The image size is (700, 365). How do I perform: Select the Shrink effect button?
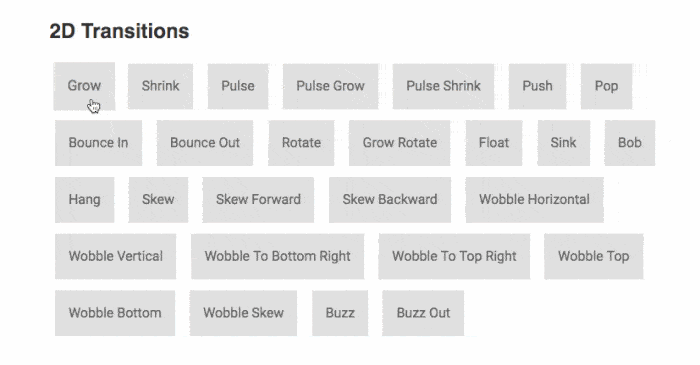click(x=160, y=86)
